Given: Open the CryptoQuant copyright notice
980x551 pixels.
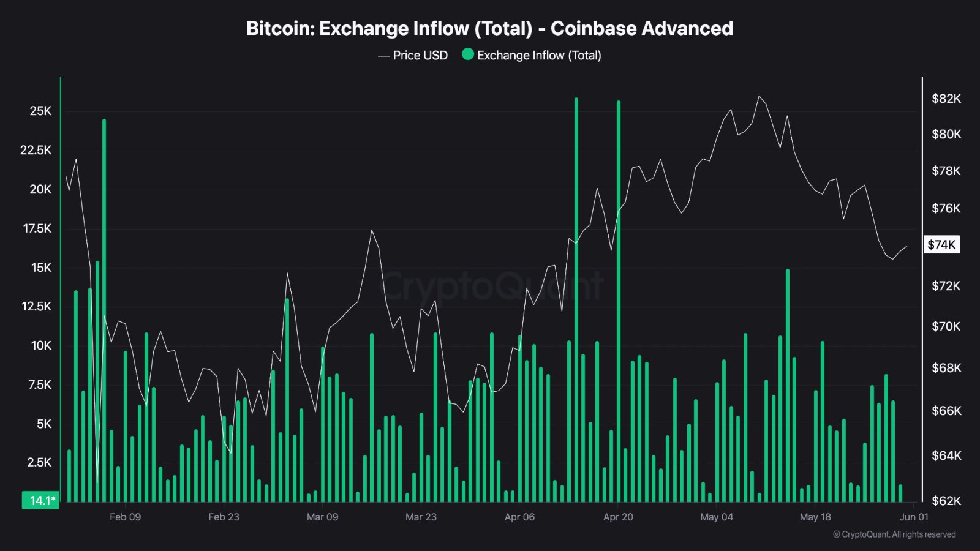Looking at the screenshot, I should coord(894,534).
